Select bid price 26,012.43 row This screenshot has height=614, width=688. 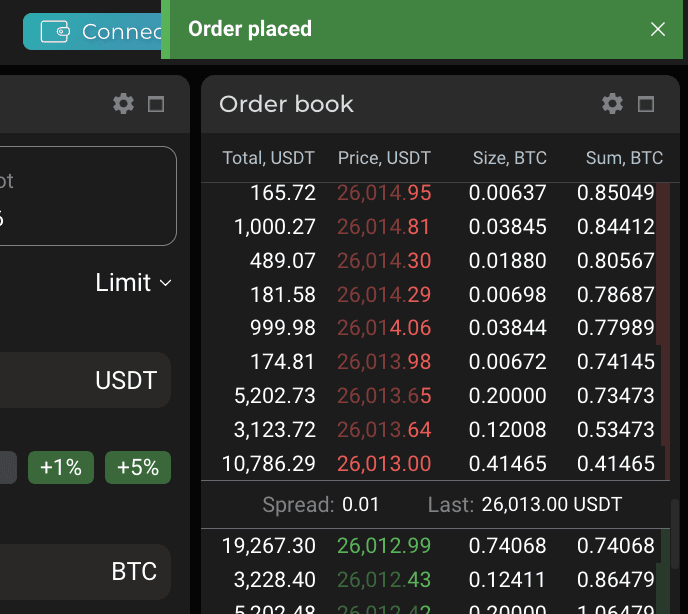click(435, 579)
